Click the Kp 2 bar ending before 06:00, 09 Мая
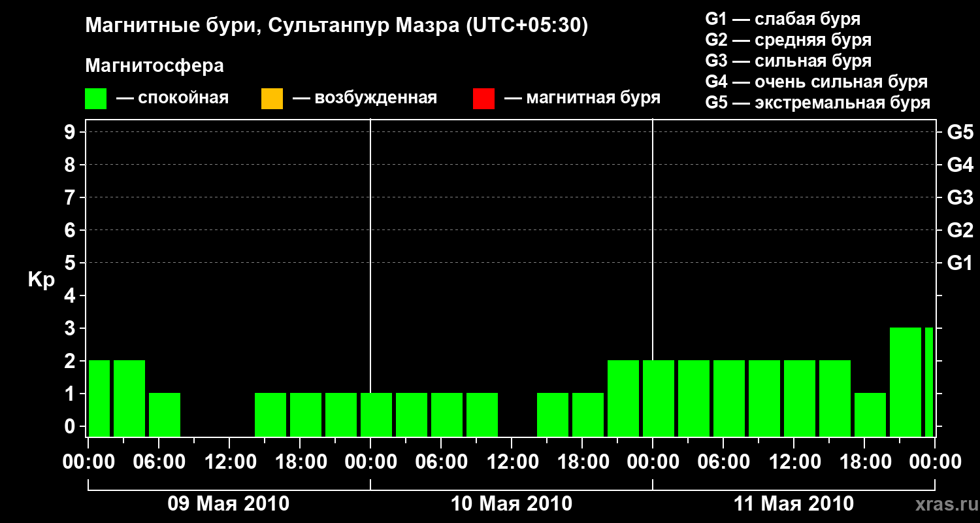The width and height of the screenshot is (980, 523). [x=129, y=399]
